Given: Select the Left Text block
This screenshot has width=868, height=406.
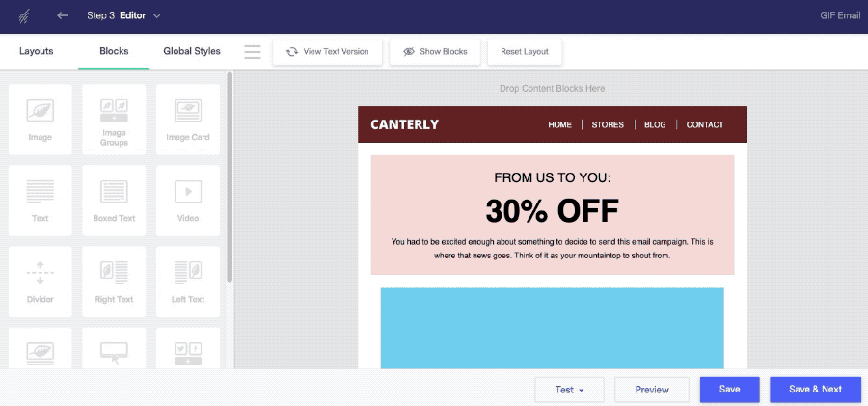Looking at the screenshot, I should [188, 282].
